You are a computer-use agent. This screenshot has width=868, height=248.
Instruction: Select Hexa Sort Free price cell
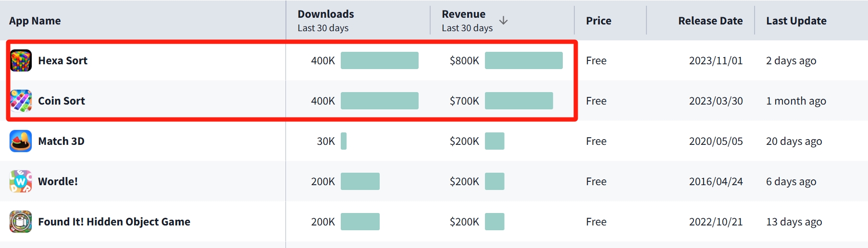(596, 60)
